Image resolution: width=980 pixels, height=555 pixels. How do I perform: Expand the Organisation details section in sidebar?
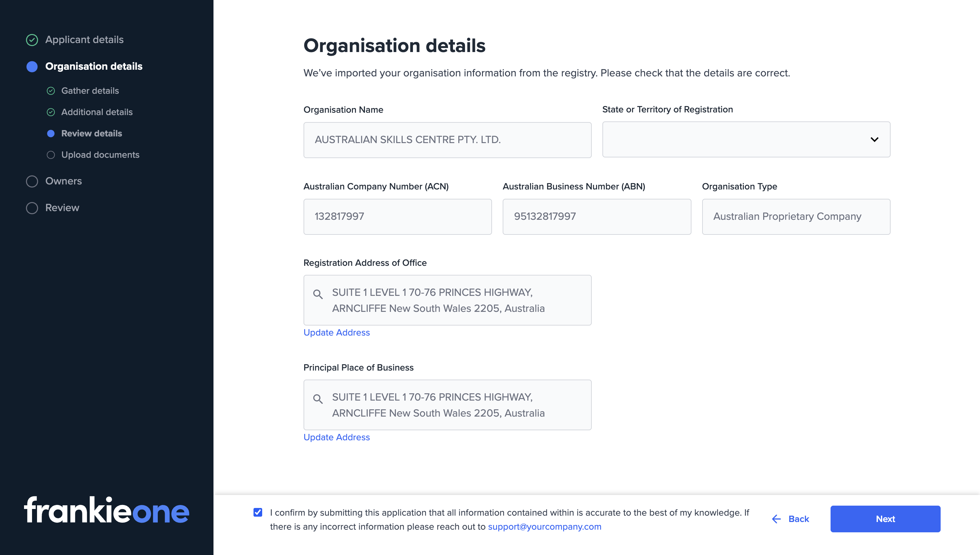(94, 66)
